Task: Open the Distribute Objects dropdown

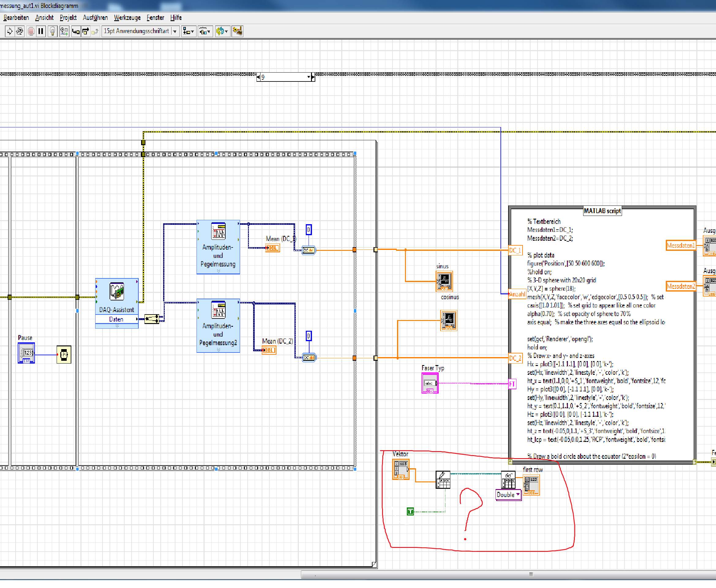Action: click(x=205, y=32)
